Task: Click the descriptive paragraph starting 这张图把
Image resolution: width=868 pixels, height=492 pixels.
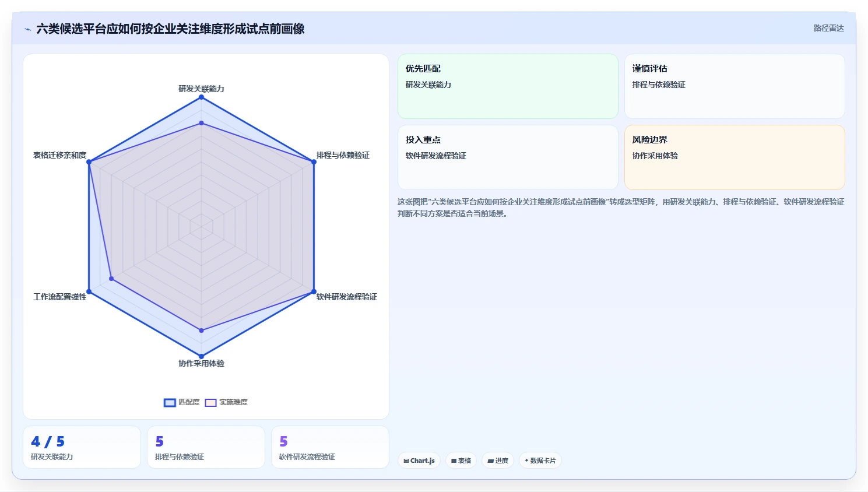Action: tap(621, 208)
